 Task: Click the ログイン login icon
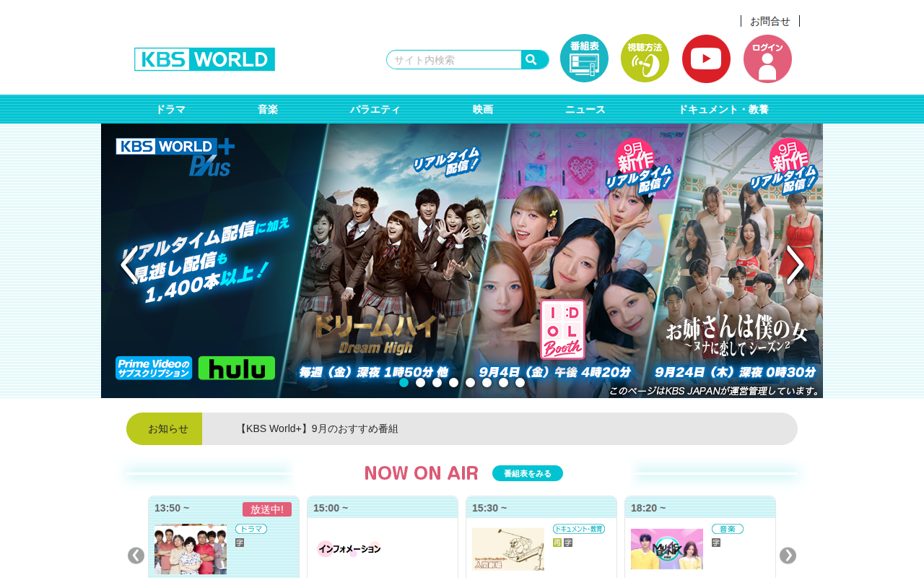[767, 59]
